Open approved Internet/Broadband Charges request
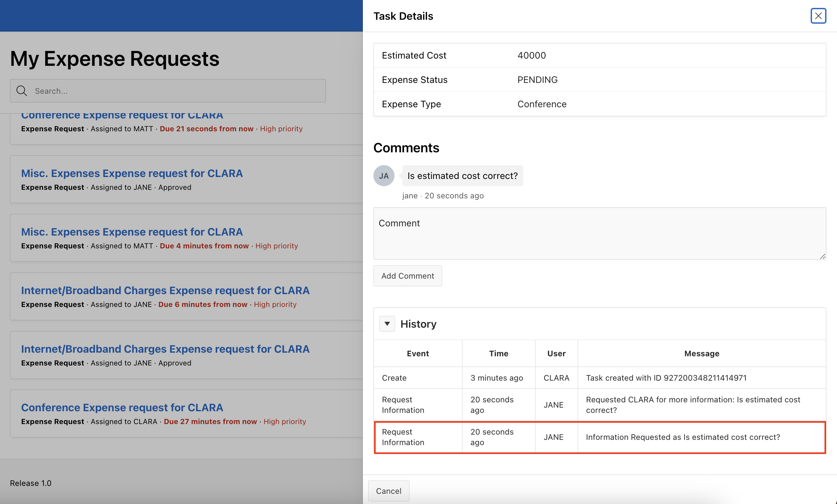 point(165,349)
